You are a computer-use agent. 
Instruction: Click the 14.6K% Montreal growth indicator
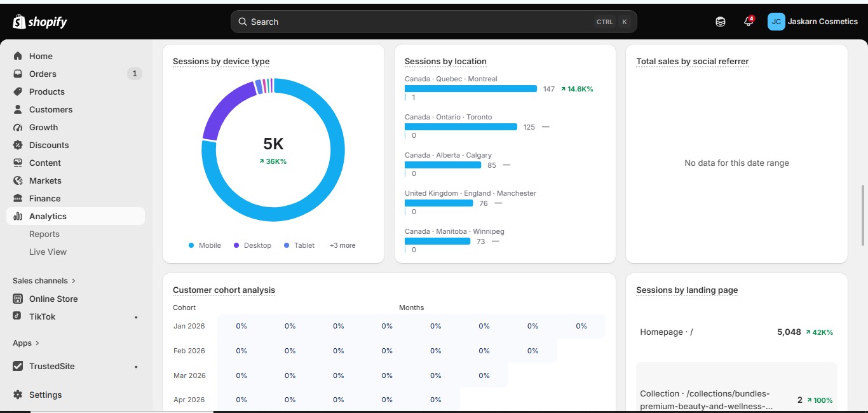[x=577, y=89]
